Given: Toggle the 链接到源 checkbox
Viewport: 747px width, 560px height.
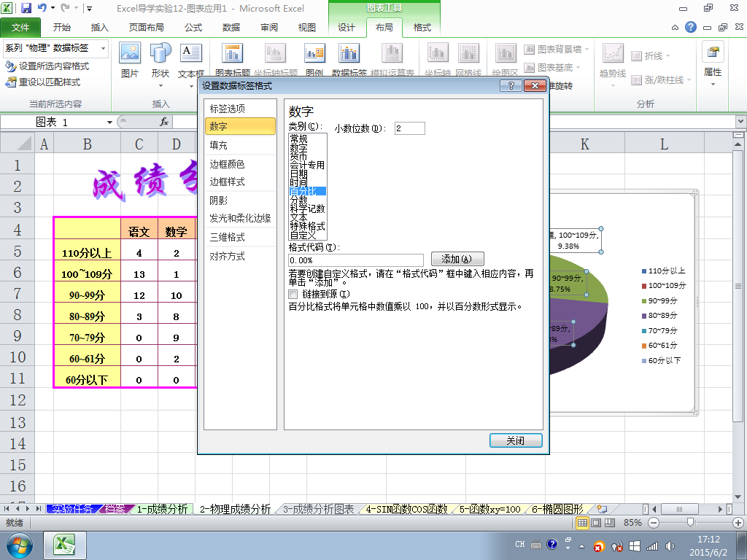Looking at the screenshot, I should (x=293, y=295).
